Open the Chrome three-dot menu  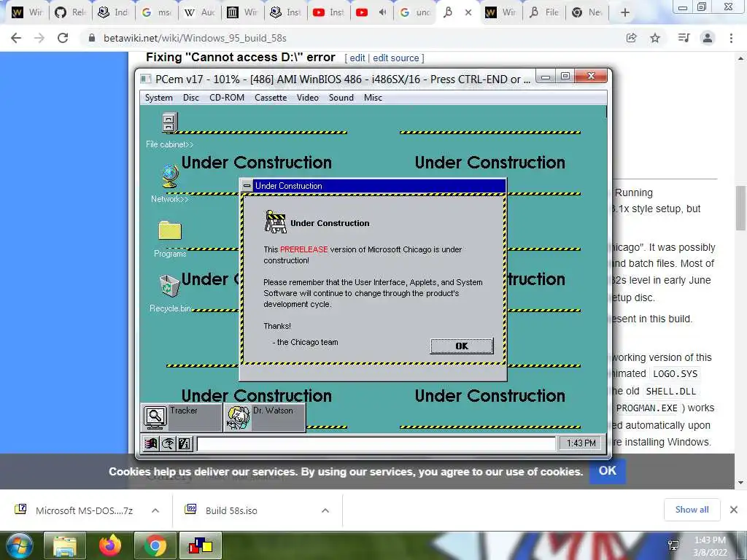(x=731, y=38)
